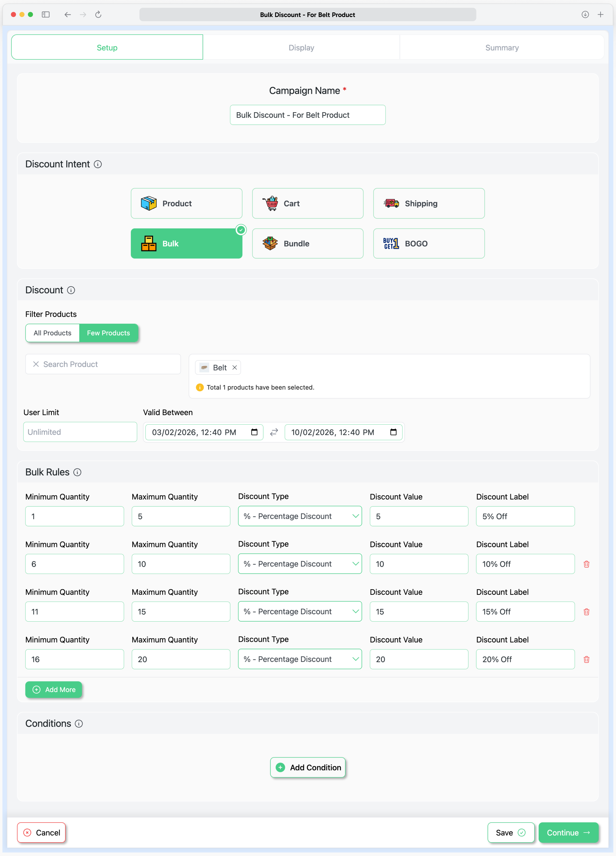Image resolution: width=616 pixels, height=856 pixels.
Task: Click the User Limit input field
Action: pos(80,432)
